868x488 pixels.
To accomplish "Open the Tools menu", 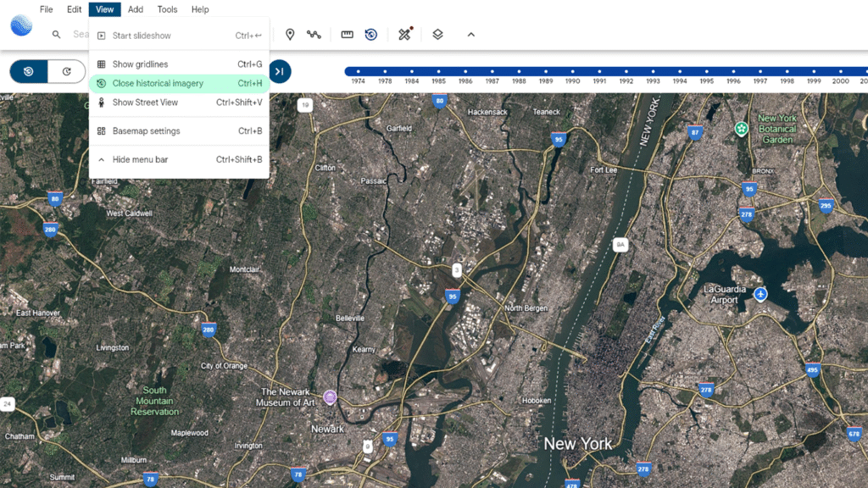I will (x=167, y=9).
